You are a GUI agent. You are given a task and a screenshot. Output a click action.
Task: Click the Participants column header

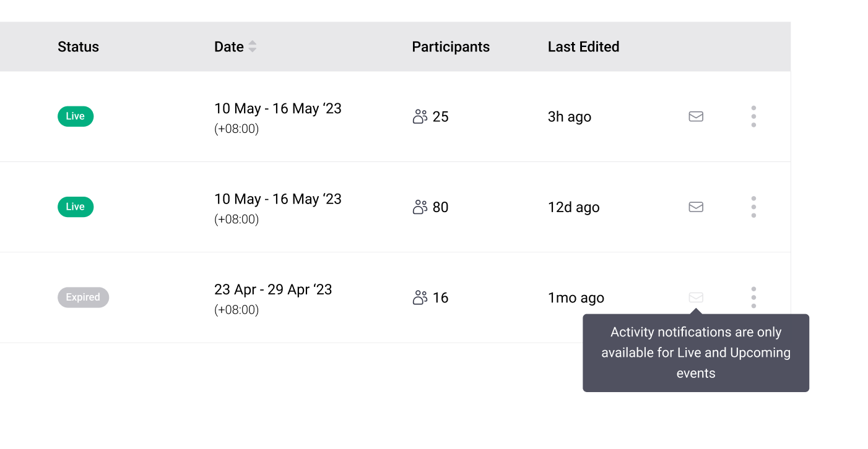(x=451, y=47)
